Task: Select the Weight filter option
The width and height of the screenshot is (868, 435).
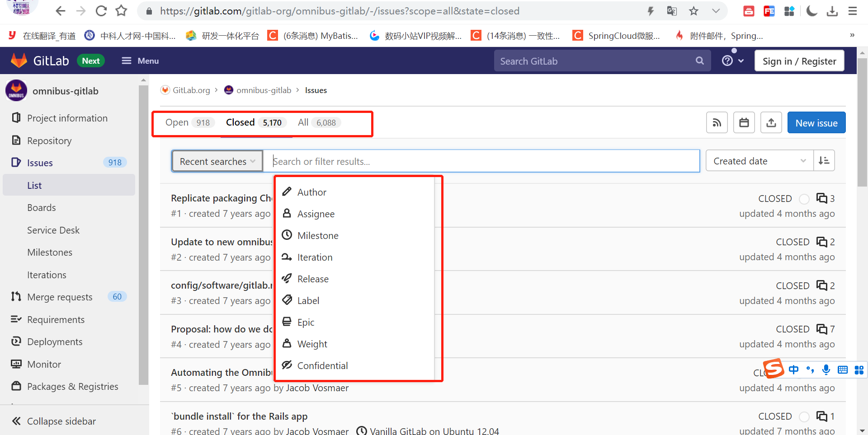Action: click(x=355, y=344)
